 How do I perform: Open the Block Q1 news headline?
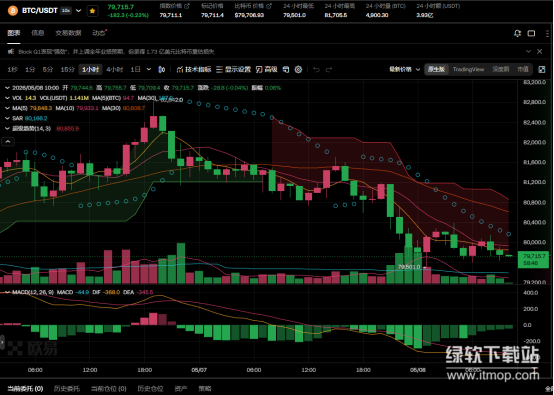click(116, 52)
